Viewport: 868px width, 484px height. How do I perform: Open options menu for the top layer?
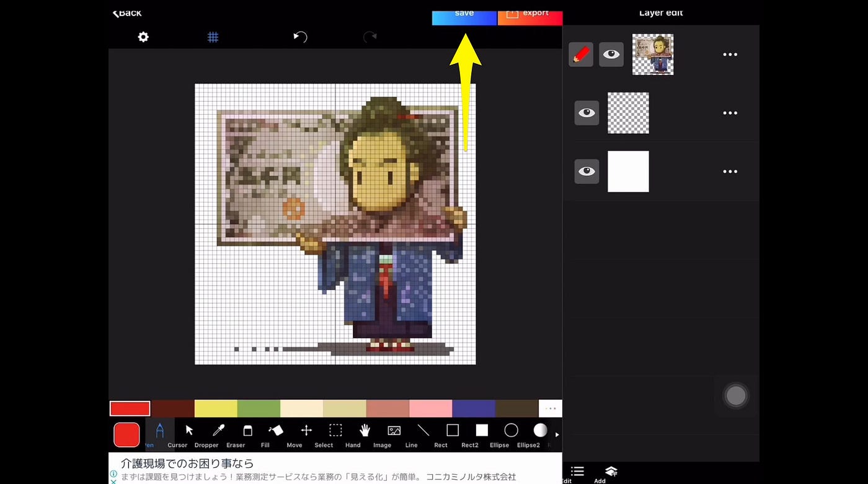click(x=730, y=55)
